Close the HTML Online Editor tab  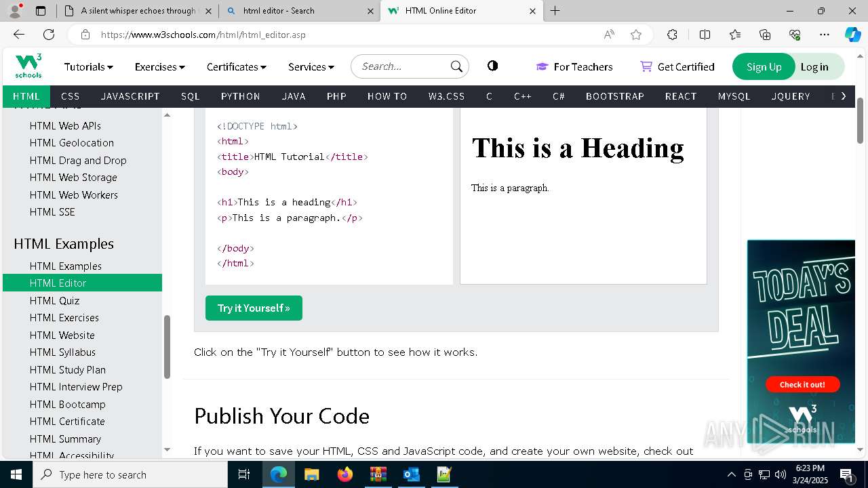coord(532,11)
